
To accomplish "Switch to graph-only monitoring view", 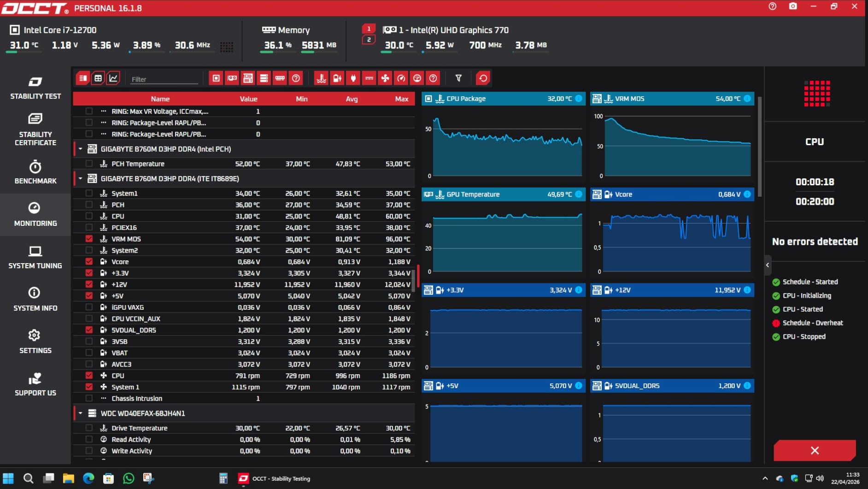I will [x=113, y=78].
